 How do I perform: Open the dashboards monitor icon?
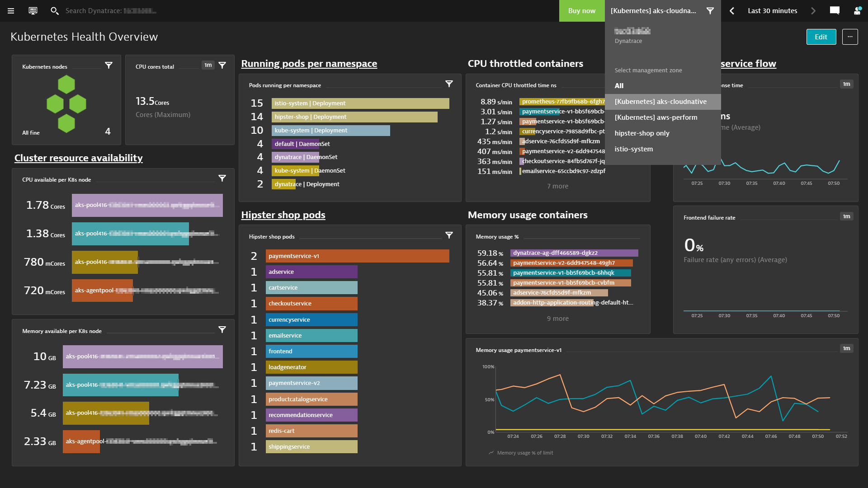[33, 11]
